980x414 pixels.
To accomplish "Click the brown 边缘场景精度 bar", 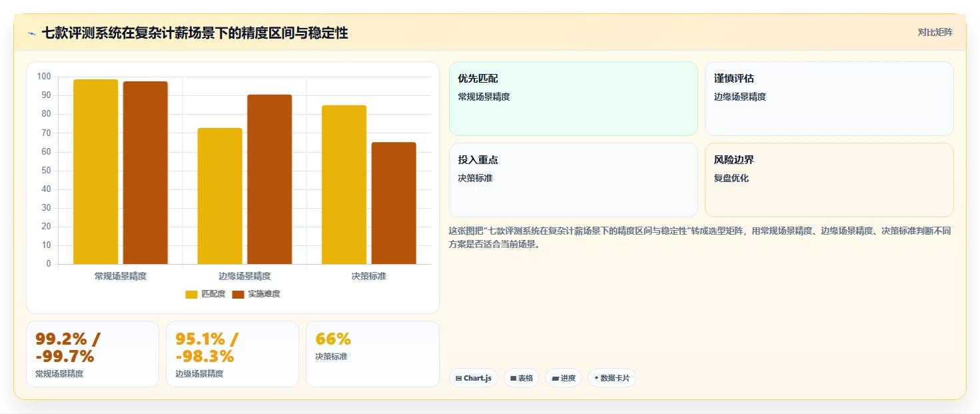I will click(269, 179).
